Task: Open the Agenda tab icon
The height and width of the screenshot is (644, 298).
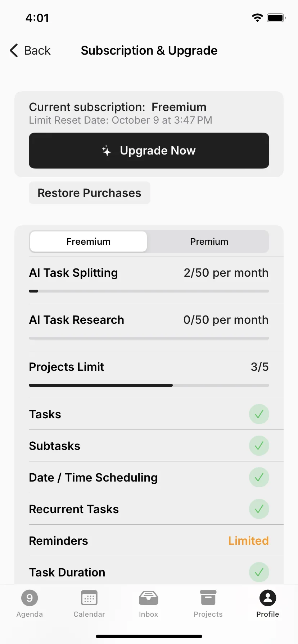Action: tap(30, 598)
